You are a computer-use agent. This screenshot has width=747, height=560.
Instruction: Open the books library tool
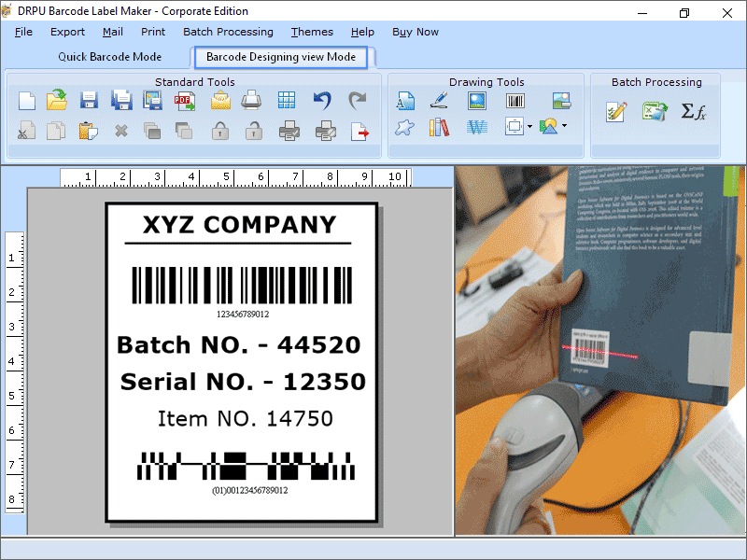click(x=439, y=127)
